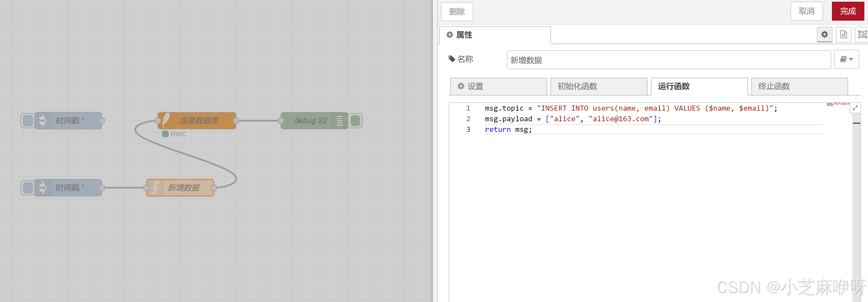This screenshot has height=302, width=868.
Task: Click the inject arrow icon on top 时间戳 node
Action: click(42, 120)
